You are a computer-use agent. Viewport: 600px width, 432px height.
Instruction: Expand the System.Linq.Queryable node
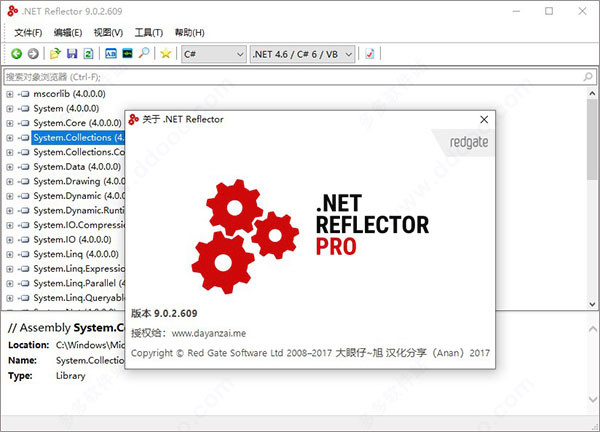click(x=10, y=298)
